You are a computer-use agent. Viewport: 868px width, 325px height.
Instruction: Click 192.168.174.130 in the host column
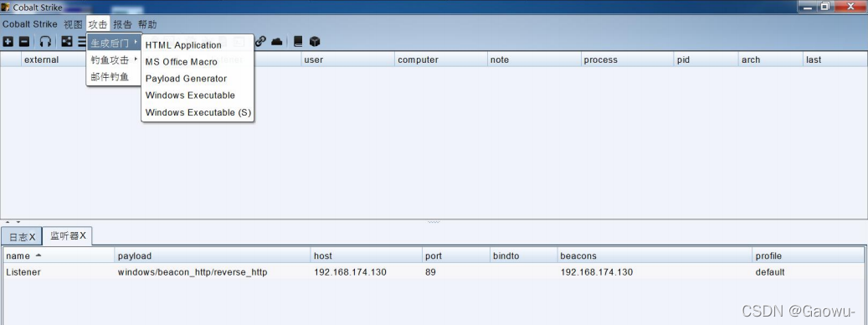click(350, 272)
